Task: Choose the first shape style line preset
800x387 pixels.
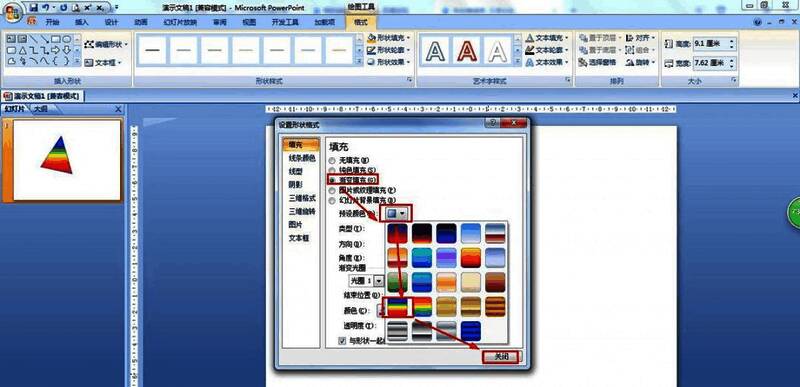Action: tap(153, 50)
